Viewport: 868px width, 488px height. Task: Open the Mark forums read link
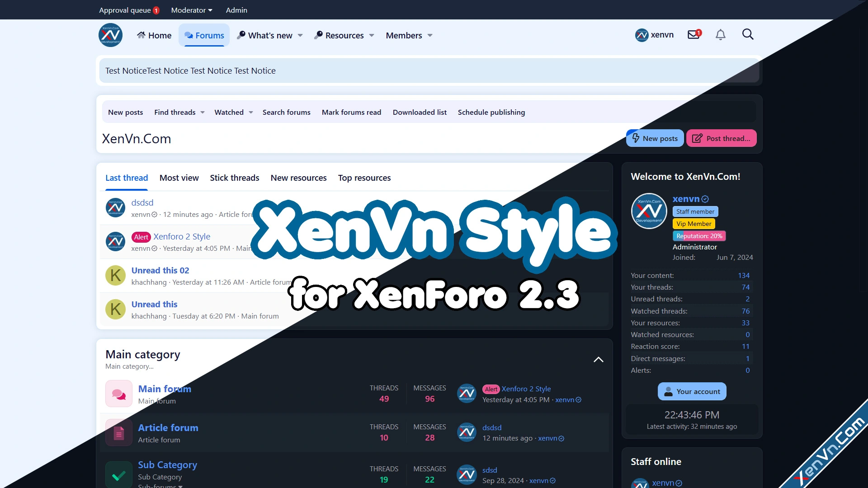click(x=351, y=112)
